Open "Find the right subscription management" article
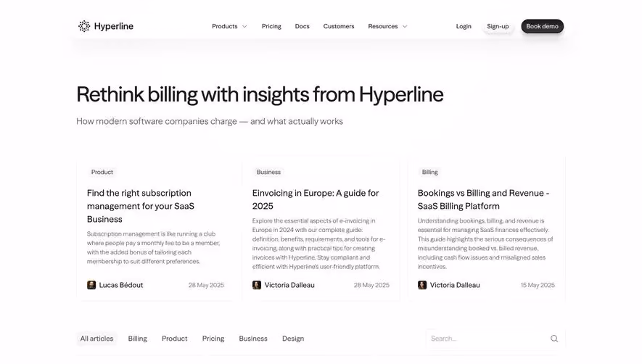 click(141, 206)
